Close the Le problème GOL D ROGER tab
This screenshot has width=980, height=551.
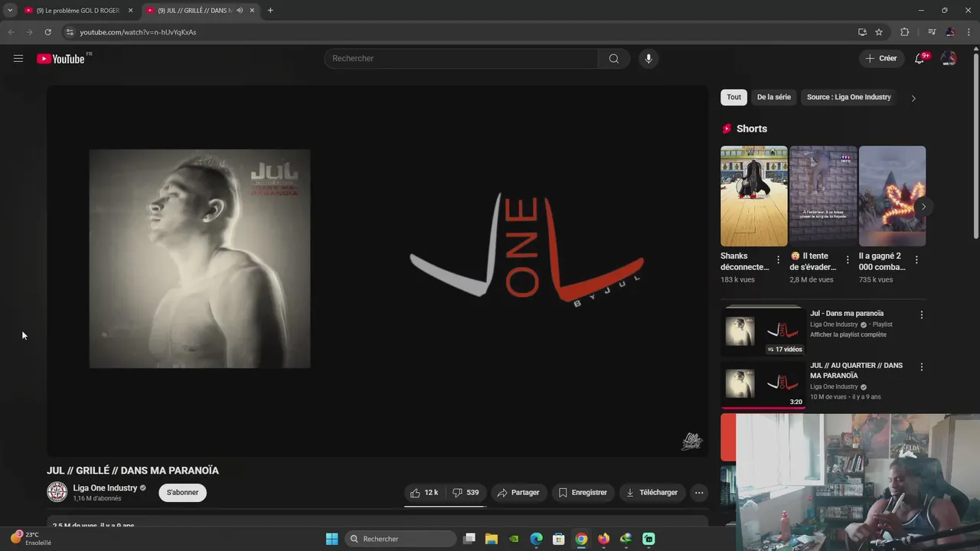click(131, 11)
